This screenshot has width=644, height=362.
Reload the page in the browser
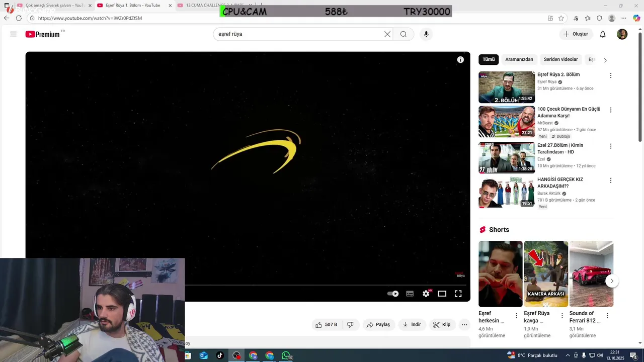[19, 18]
